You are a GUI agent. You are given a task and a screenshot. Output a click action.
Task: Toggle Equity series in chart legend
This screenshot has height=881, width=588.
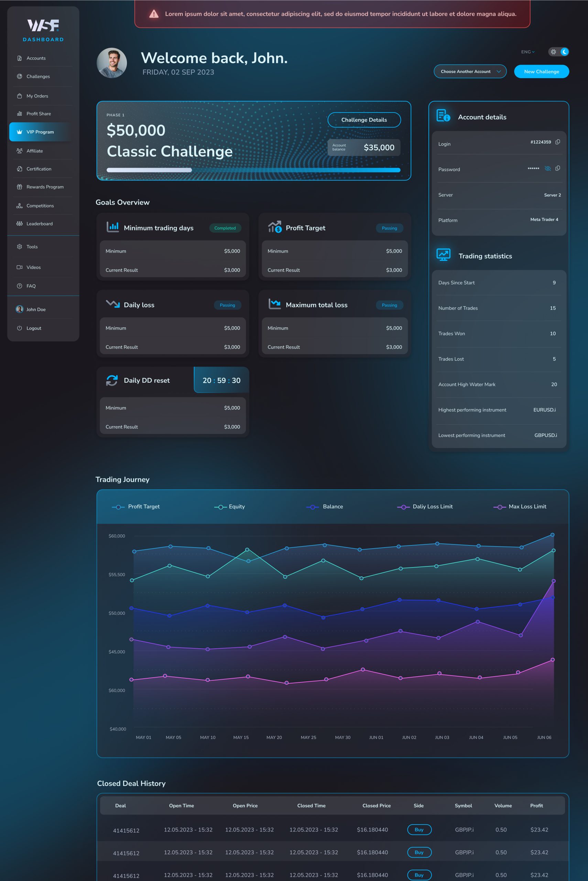[x=229, y=507]
